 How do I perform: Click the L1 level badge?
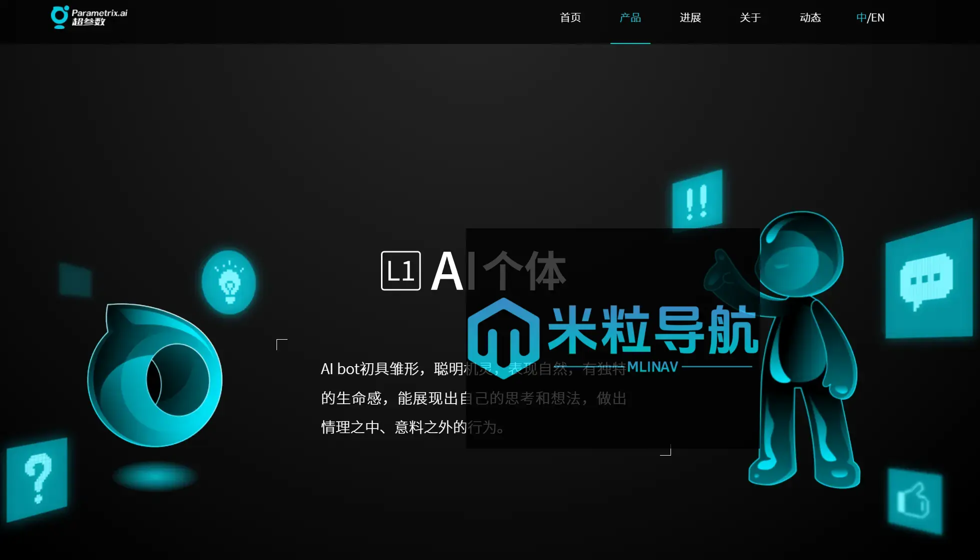[x=400, y=270]
